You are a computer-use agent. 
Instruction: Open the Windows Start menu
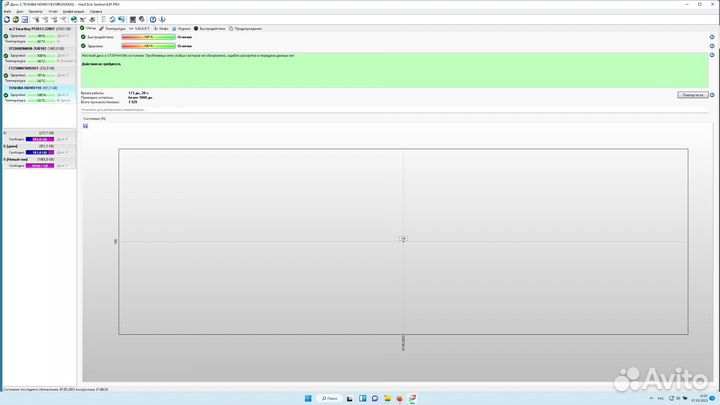[308, 398]
